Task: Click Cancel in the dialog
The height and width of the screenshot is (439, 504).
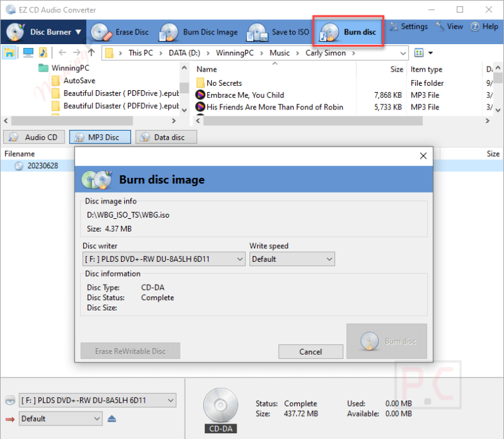Action: pos(310,351)
